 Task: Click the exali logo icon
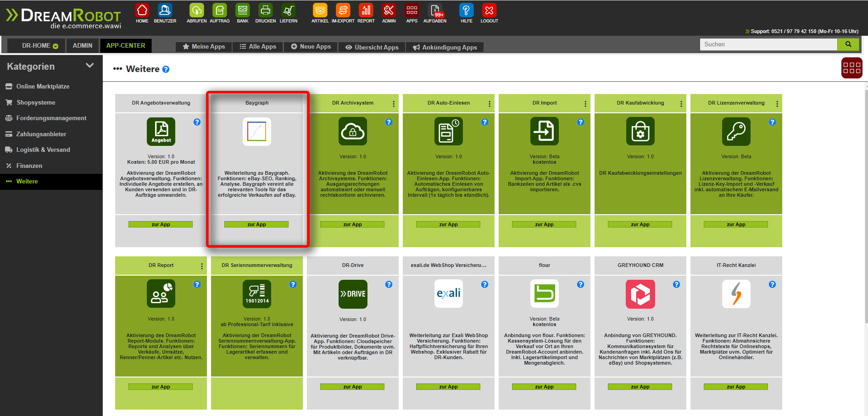[449, 294]
